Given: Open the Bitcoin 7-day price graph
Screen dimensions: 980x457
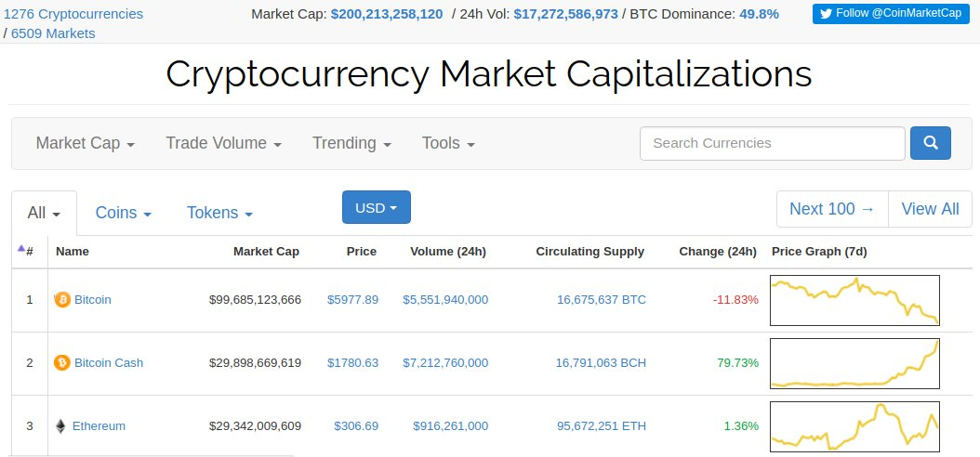Looking at the screenshot, I should [x=855, y=300].
